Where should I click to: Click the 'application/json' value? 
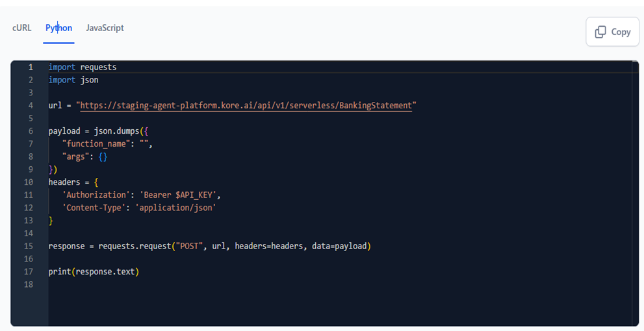[175, 208]
